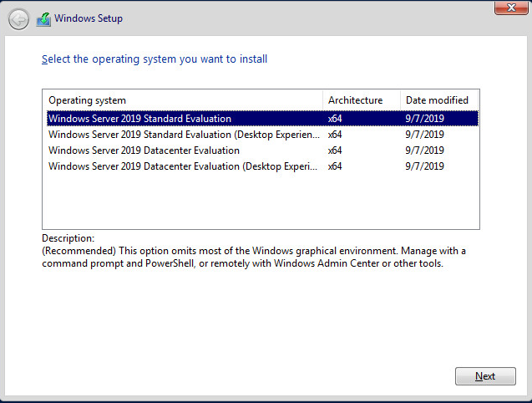532x403 pixels.
Task: Select Datacenter Evaluation (Desktop Experience) option
Action: tap(182, 166)
